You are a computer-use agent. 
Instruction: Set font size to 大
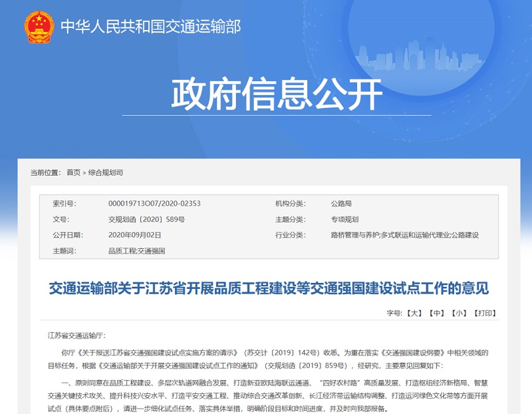(x=415, y=313)
